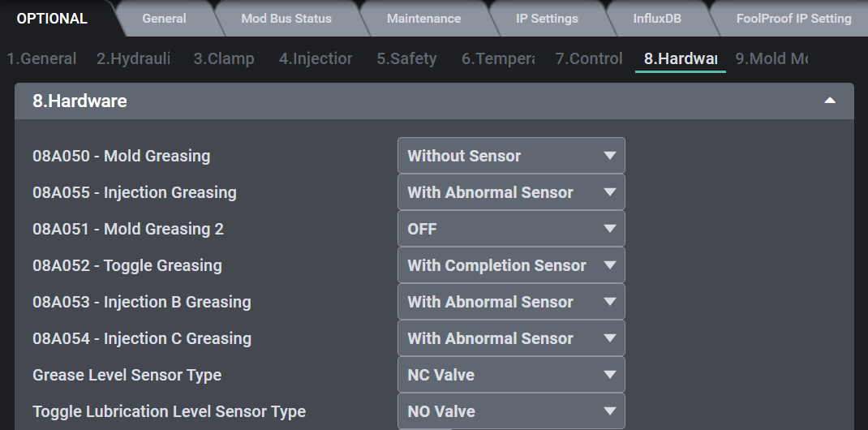The height and width of the screenshot is (430, 868).
Task: Select the OPTIONAL tab
Action: pyautogui.click(x=52, y=18)
